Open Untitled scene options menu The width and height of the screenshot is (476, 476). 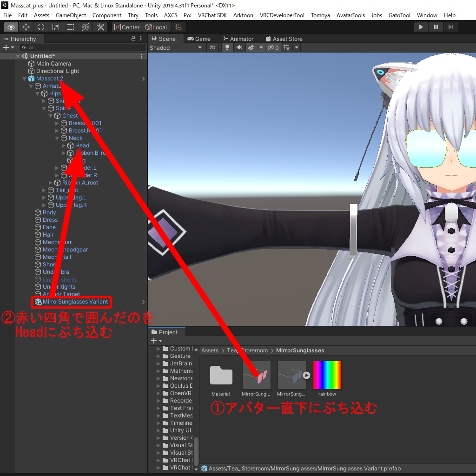pyautogui.click(x=141, y=56)
